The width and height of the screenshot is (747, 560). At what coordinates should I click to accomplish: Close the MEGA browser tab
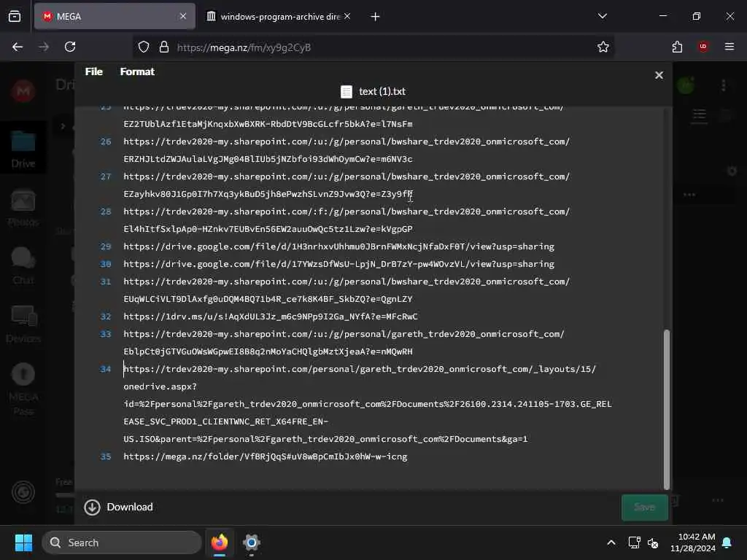click(x=183, y=16)
